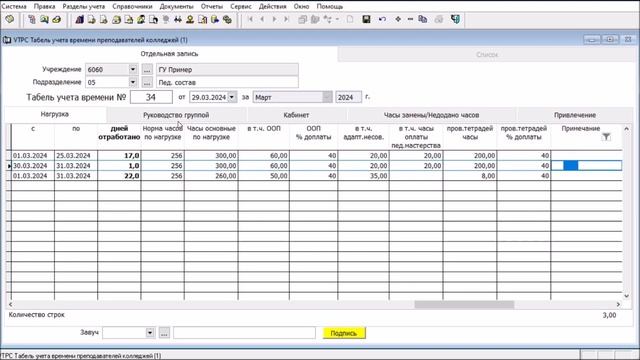Click the window document icon in title bar
This screenshot has width=640, height=360.
[x=7, y=40]
